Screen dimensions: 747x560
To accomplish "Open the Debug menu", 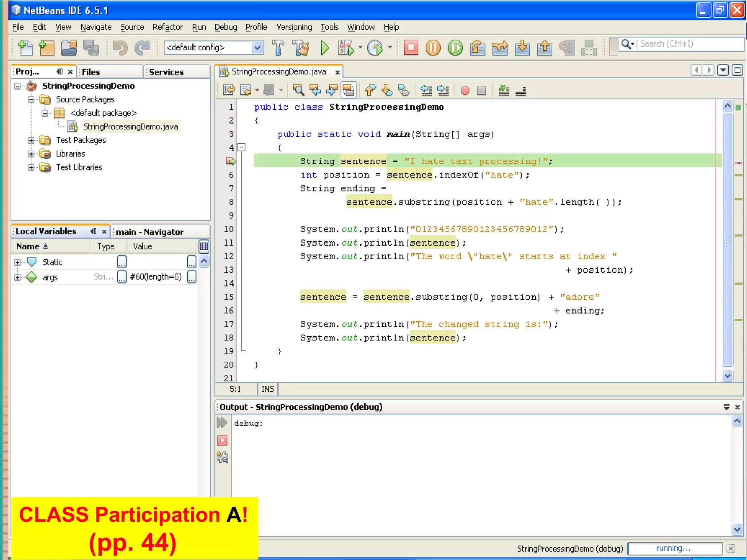I will point(225,27).
